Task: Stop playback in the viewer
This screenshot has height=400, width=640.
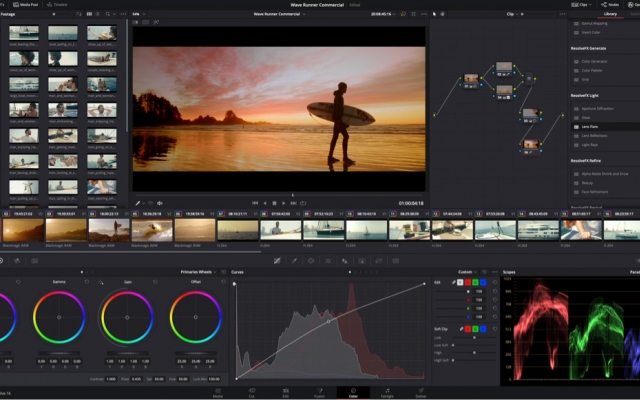Action: tap(274, 203)
